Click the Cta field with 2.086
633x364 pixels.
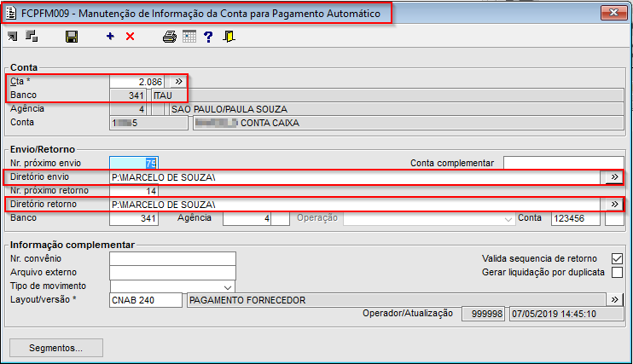[x=136, y=82]
